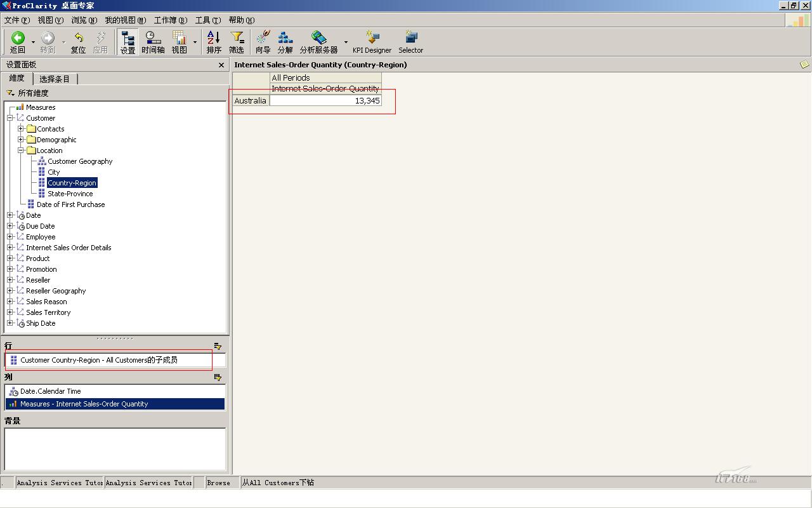This screenshot has height=508, width=812.
Task: Open the 工作簿 menu
Action: pyautogui.click(x=170, y=20)
